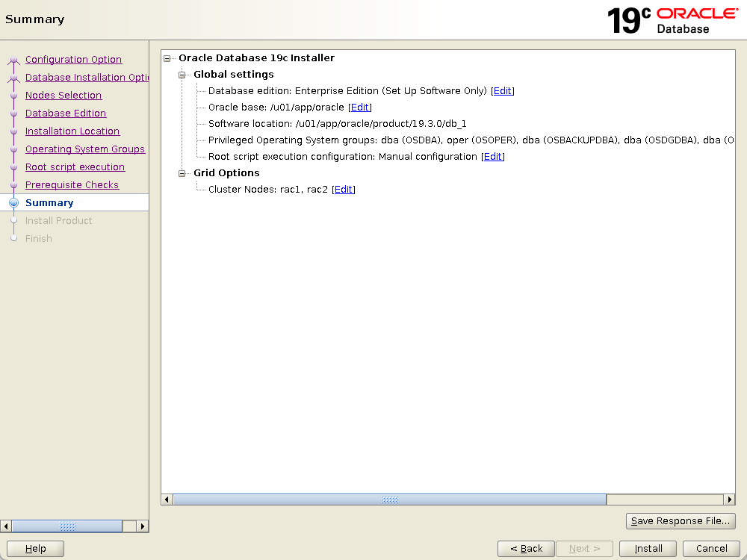Viewport: 747px width, 560px height.
Task: Edit the Cluster Nodes rac1, rac2
Action: (344, 190)
